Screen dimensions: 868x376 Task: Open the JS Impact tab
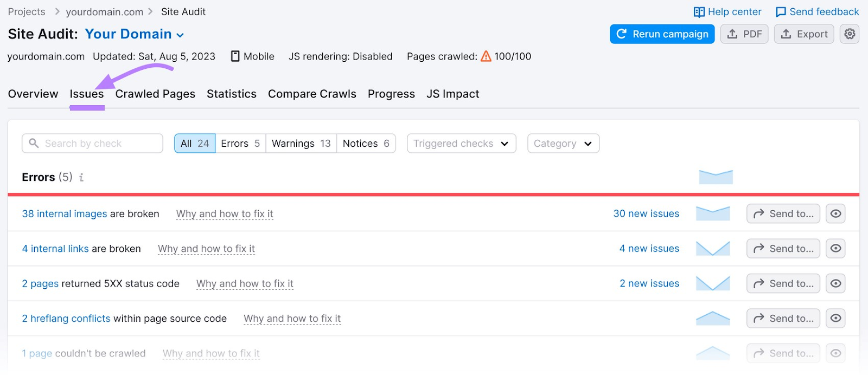tap(452, 94)
